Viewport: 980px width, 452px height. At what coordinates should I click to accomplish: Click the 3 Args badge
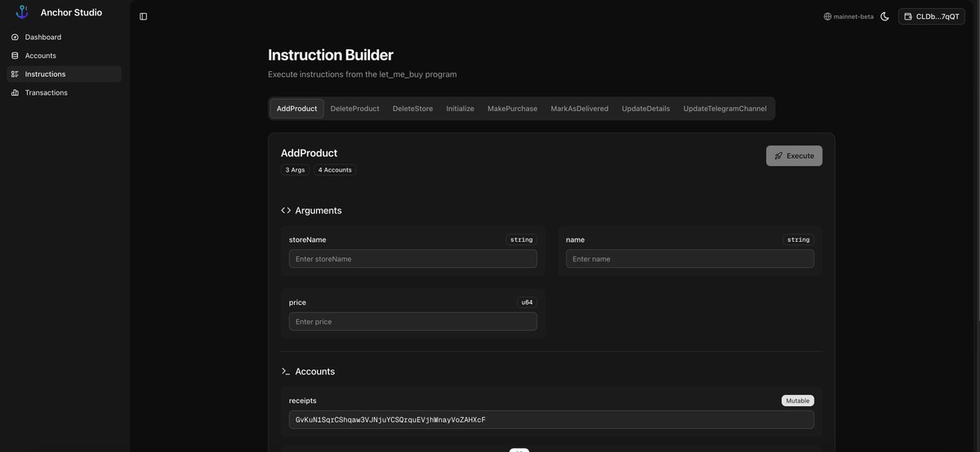tap(295, 170)
